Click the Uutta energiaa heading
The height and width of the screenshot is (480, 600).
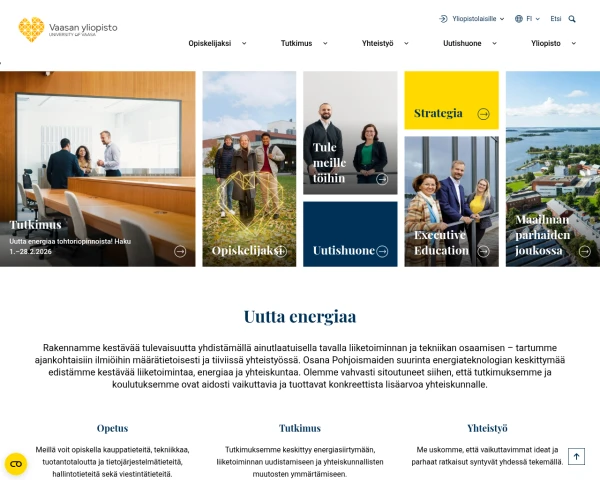(300, 317)
